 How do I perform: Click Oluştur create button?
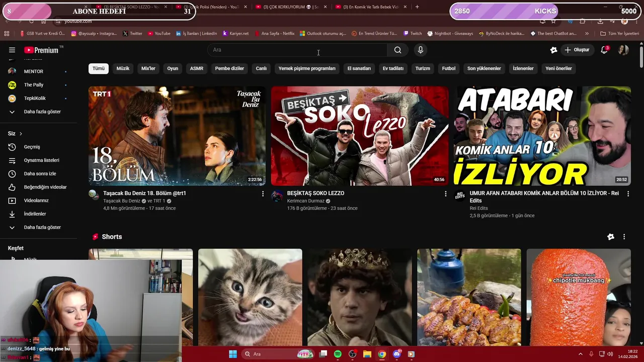(x=577, y=50)
